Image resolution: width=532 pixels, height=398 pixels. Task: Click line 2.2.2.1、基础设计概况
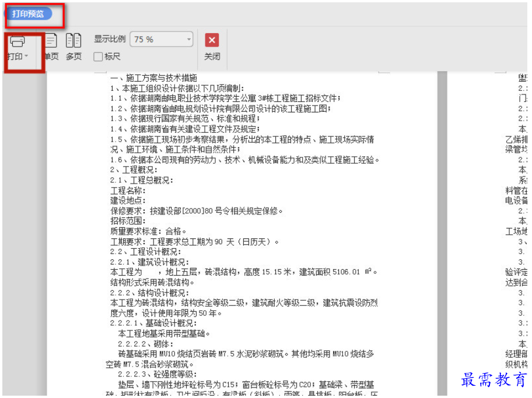pyautogui.click(x=153, y=323)
